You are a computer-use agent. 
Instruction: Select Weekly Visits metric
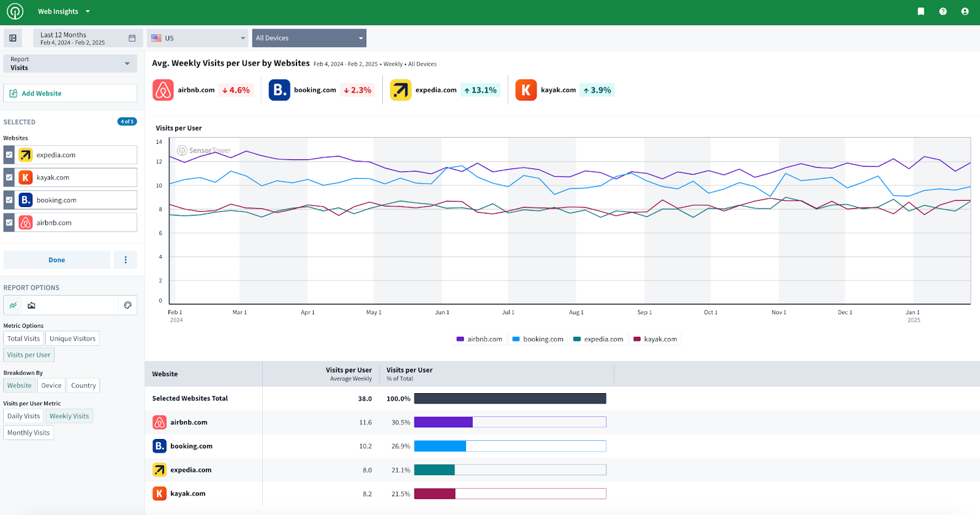69,416
